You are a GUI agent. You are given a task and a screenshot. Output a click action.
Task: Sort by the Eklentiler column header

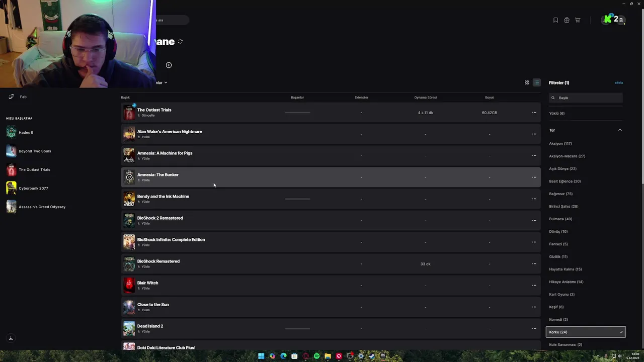coord(361,98)
